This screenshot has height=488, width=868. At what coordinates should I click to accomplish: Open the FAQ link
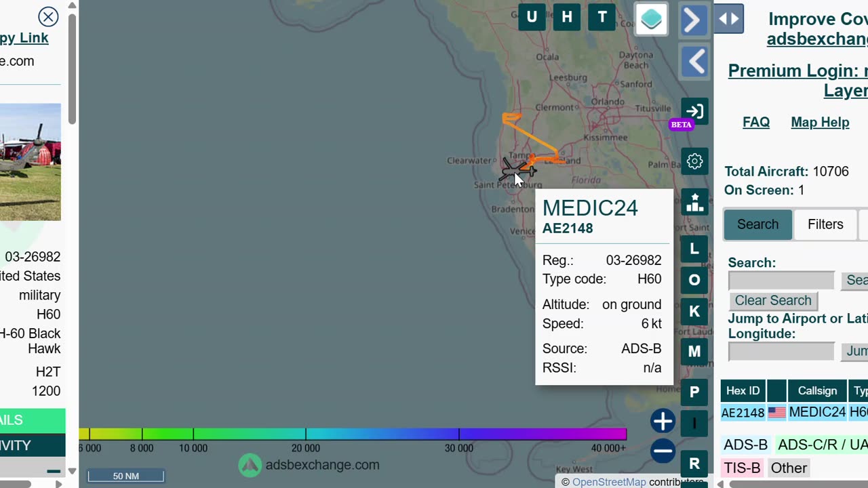click(x=756, y=122)
